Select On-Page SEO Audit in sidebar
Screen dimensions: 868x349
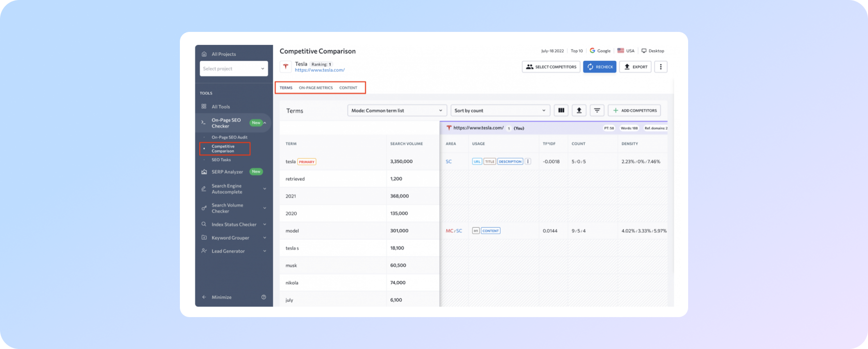coord(229,137)
